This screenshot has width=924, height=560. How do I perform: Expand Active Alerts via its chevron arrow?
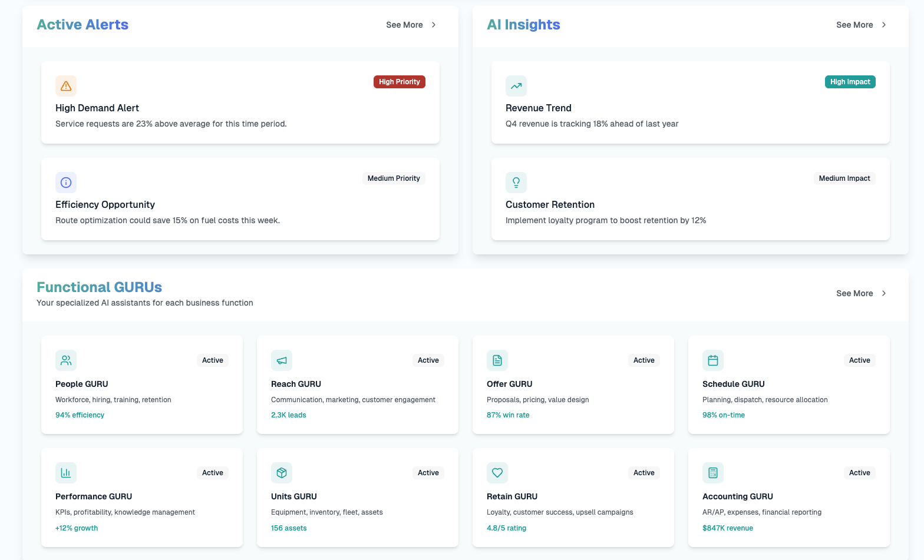[434, 25]
